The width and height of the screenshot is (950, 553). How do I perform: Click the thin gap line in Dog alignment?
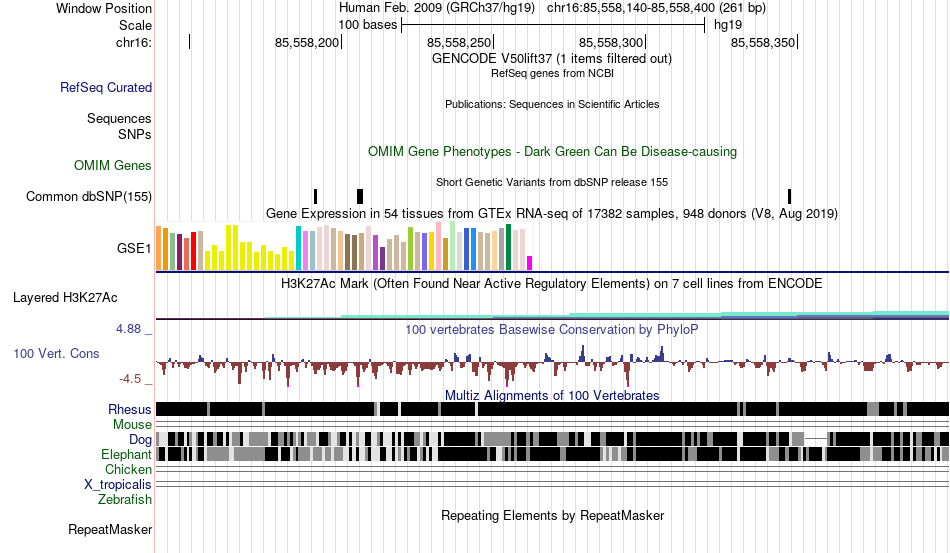pos(816,438)
